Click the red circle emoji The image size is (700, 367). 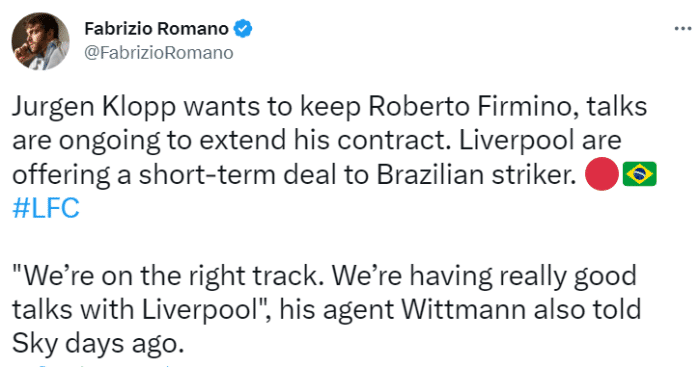click(601, 174)
